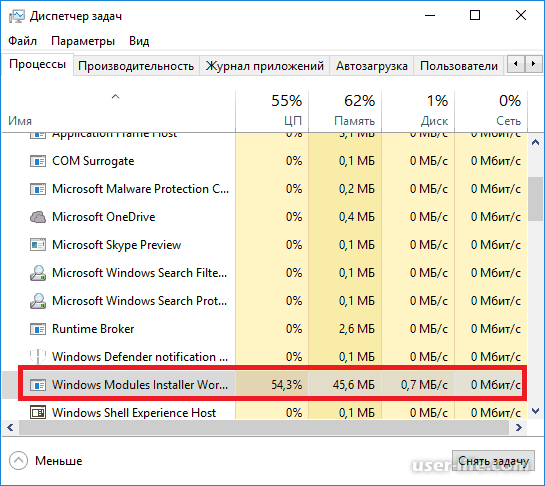Select the Runtime Broker process name
The width and height of the screenshot is (545, 486).
coord(93,329)
